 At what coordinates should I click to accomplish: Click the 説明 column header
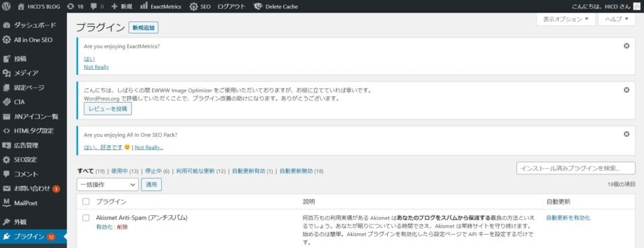coord(309,202)
